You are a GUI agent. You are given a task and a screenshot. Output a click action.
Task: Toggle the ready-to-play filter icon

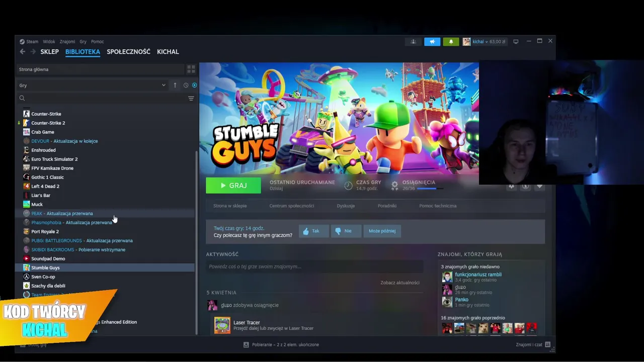point(194,85)
